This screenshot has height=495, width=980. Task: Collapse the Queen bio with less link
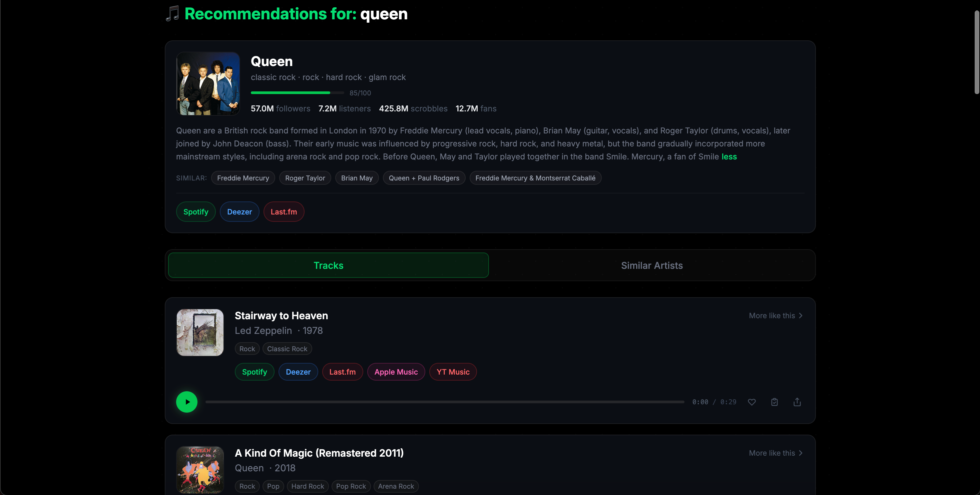point(729,157)
